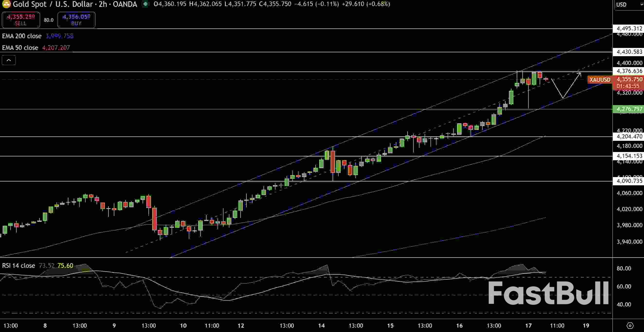Select the 80.0 spread value
The image size is (644, 332).
(48, 20)
